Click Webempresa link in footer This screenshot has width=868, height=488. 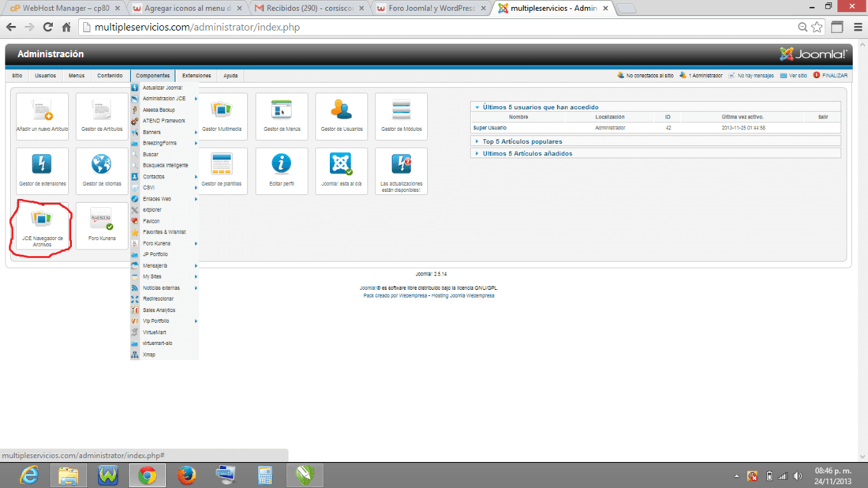pos(413,296)
